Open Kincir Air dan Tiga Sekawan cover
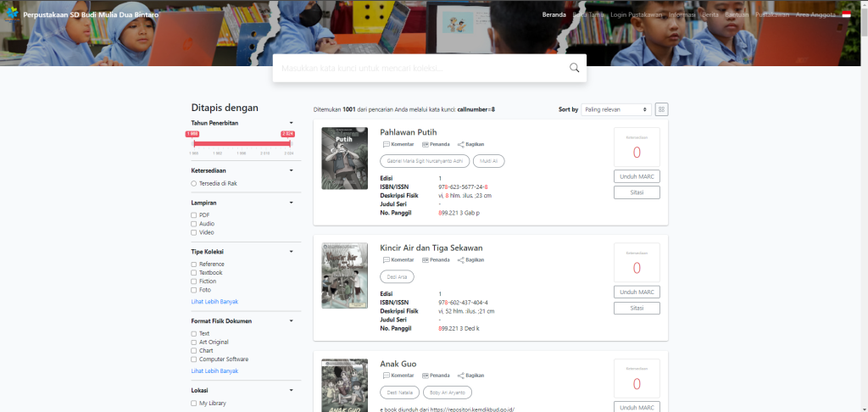Screen dimensions: 868x412 click(344, 276)
